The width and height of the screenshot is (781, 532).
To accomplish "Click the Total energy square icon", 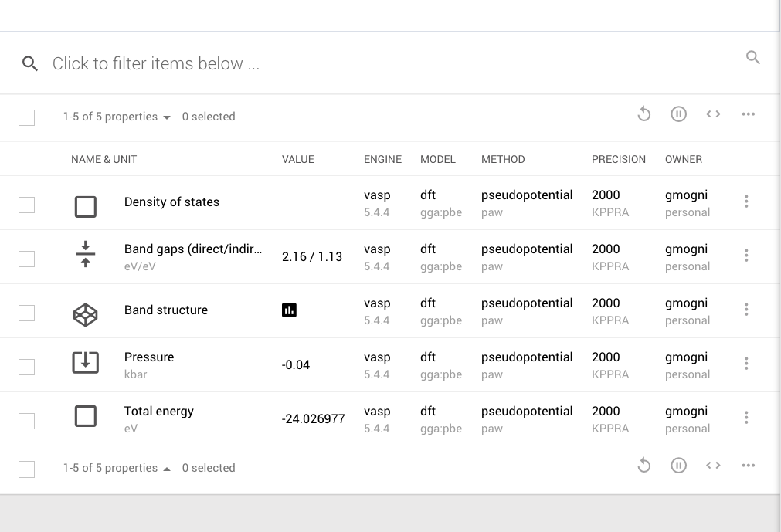I will click(x=85, y=417).
